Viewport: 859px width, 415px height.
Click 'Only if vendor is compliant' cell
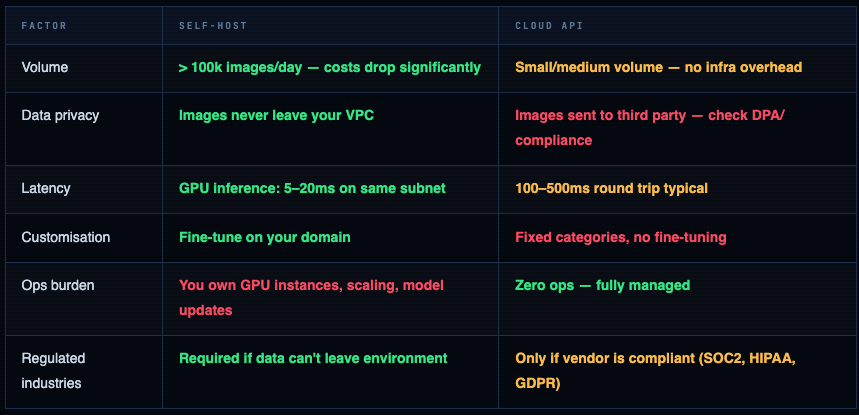655,370
